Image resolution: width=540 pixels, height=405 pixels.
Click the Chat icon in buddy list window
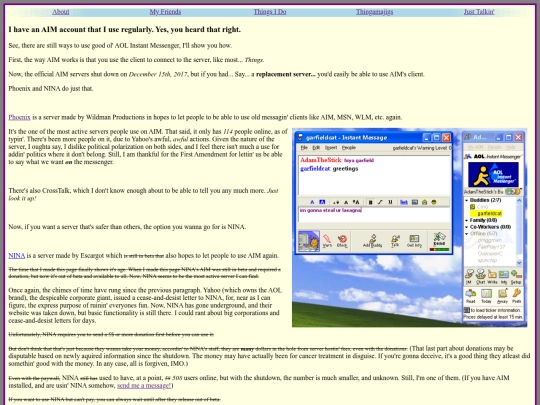[481, 276]
